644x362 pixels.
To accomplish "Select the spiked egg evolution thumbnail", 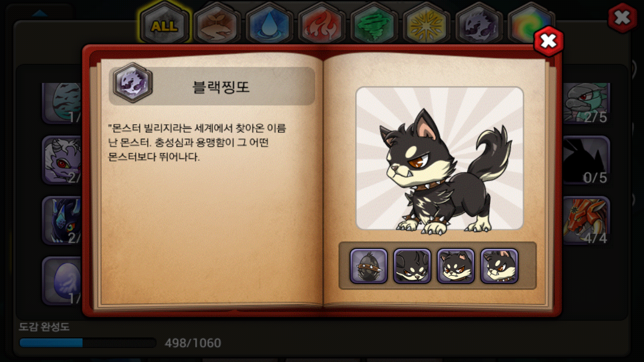I will pos(369,266).
